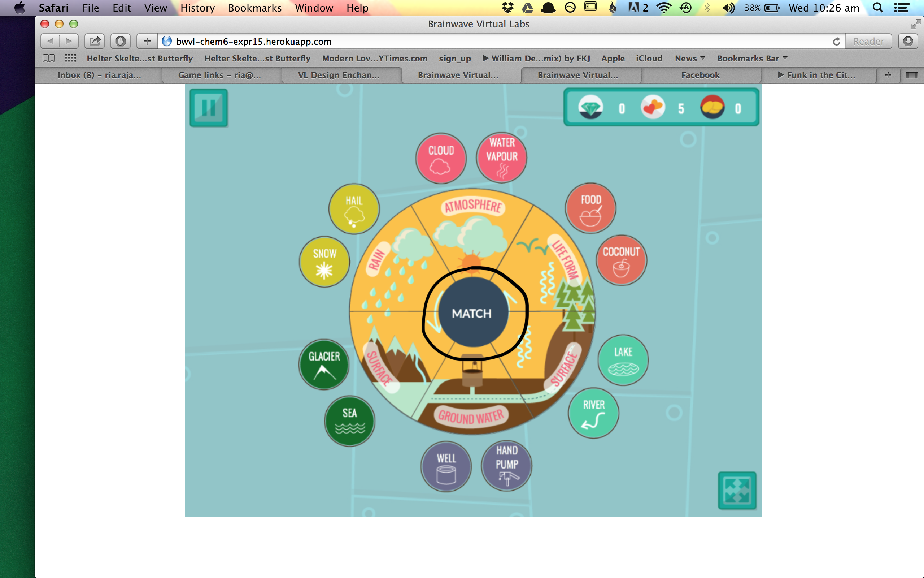Open the Dropbox menu bar icon
The width and height of the screenshot is (924, 578).
pyautogui.click(x=507, y=8)
